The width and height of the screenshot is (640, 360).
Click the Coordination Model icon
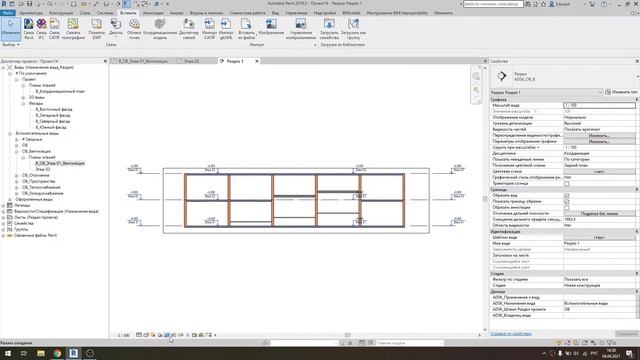(x=160, y=29)
